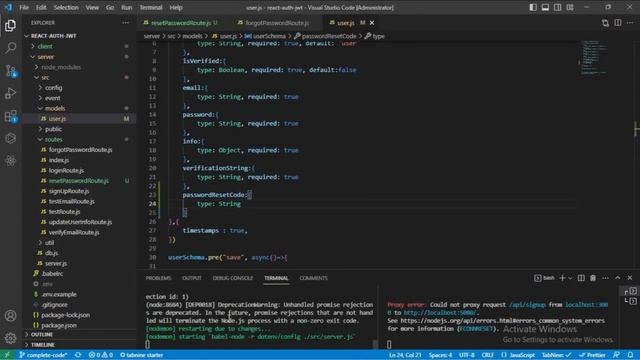Close the terminal panel
Screen dimensions: 640x360
pos(630,278)
